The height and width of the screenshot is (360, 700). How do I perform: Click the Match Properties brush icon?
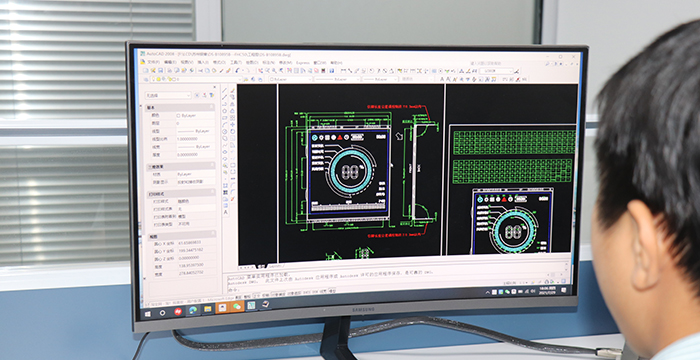tap(229, 71)
